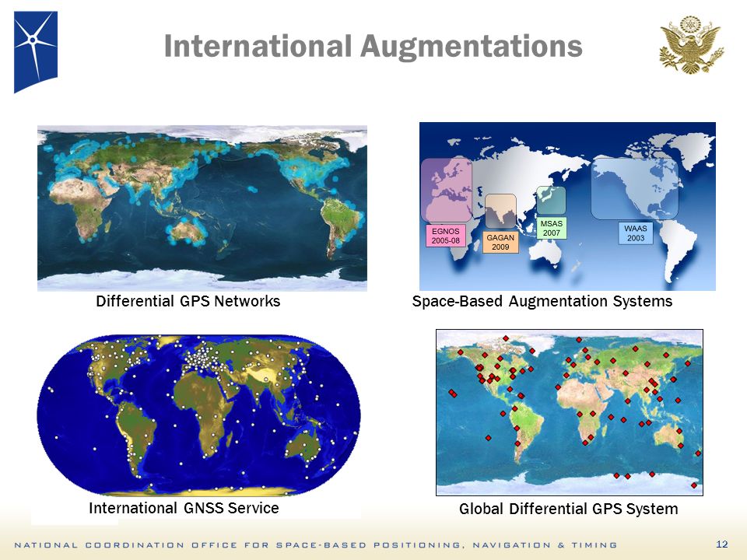This screenshot has height=560, width=747.
Task: Open the International GNSS Service globe map
Action: pos(198,415)
